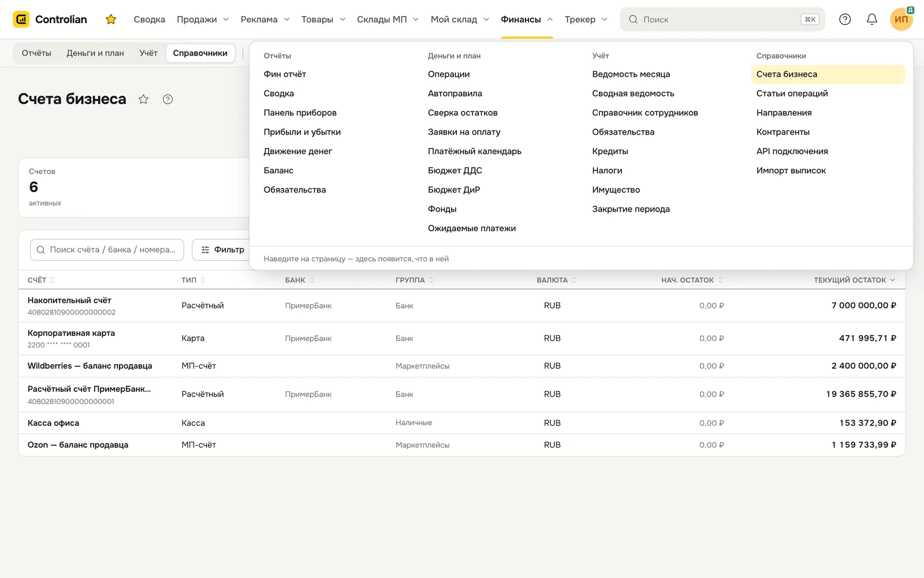
Task: Open Ведомость месяца
Action: click(x=631, y=74)
